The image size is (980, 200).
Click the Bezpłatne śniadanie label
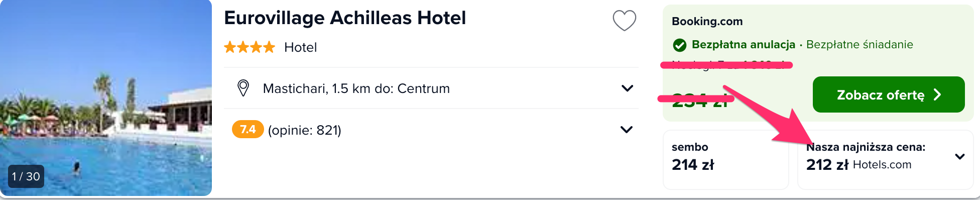pos(860,45)
